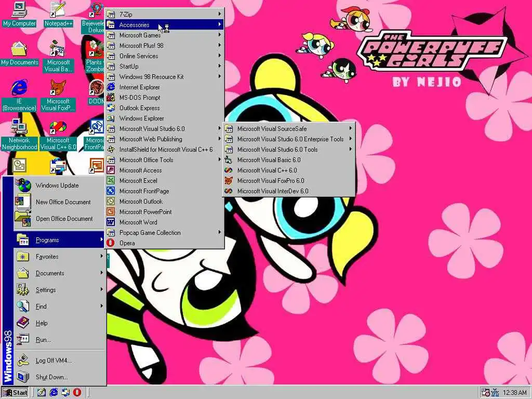The width and height of the screenshot is (532, 399).
Task: Click Microsoft Access key icon
Action: [111, 170]
